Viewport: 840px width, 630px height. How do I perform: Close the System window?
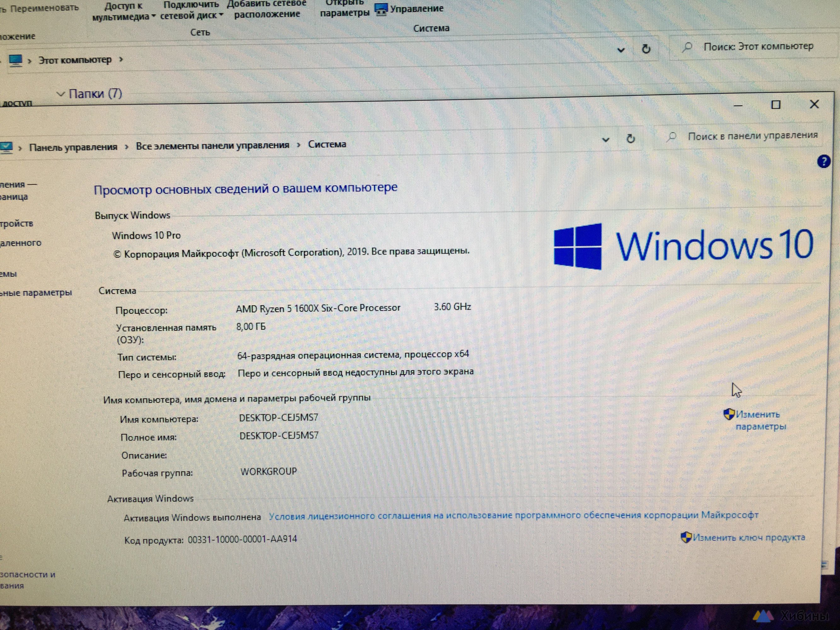click(x=814, y=104)
